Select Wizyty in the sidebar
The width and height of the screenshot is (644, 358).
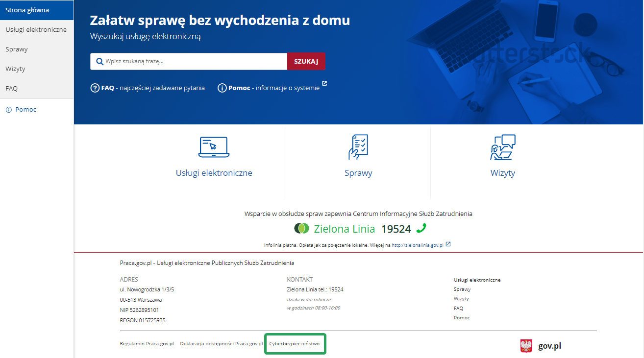click(x=37, y=69)
